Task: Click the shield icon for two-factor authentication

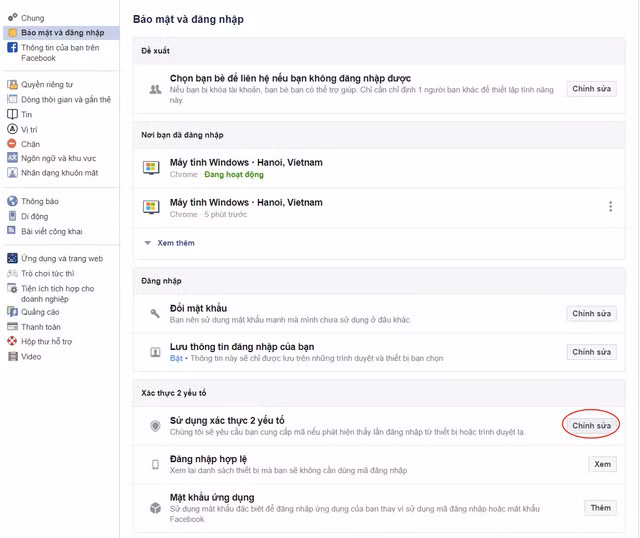Action: click(155, 426)
